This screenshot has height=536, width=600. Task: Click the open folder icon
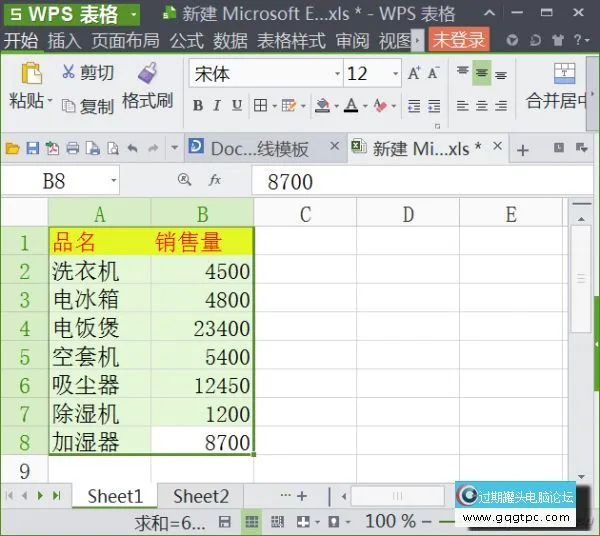(12, 148)
